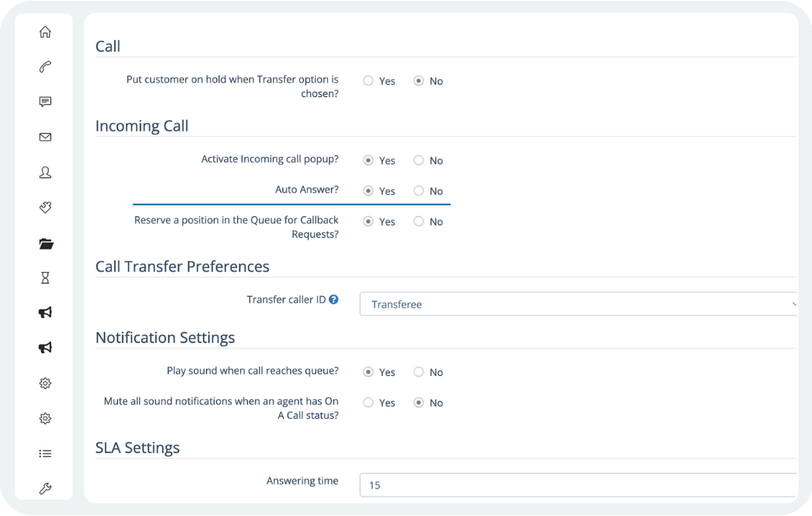Open the contacts person icon

pos(45,173)
